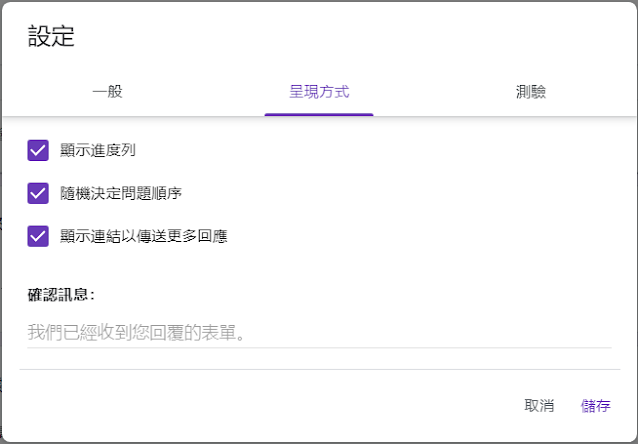Select the 呈現方式 tab
Screen dimensions: 638x444
[x=319, y=92]
